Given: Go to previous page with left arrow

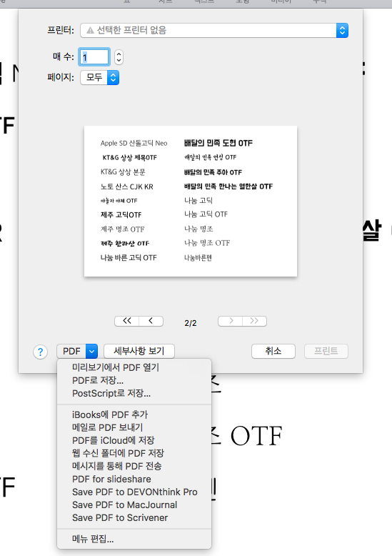Looking at the screenshot, I should coord(151,321).
